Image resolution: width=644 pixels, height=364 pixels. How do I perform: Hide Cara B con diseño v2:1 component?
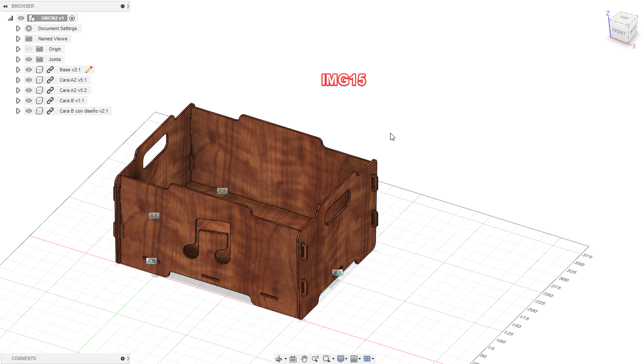pos(29,111)
